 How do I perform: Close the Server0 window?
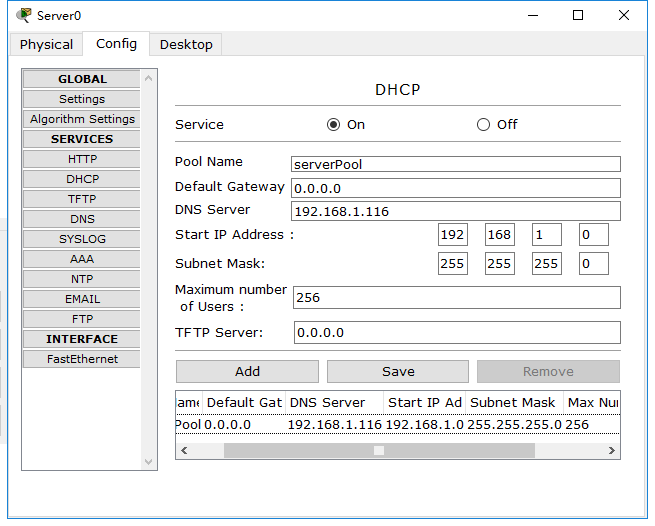click(624, 15)
